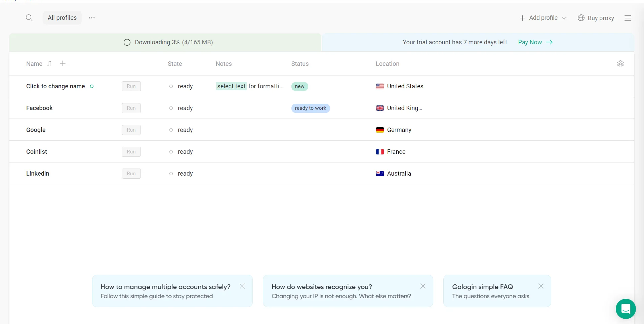Click the plus icon beside Add profile
This screenshot has width=644, height=324.
pos(522,18)
